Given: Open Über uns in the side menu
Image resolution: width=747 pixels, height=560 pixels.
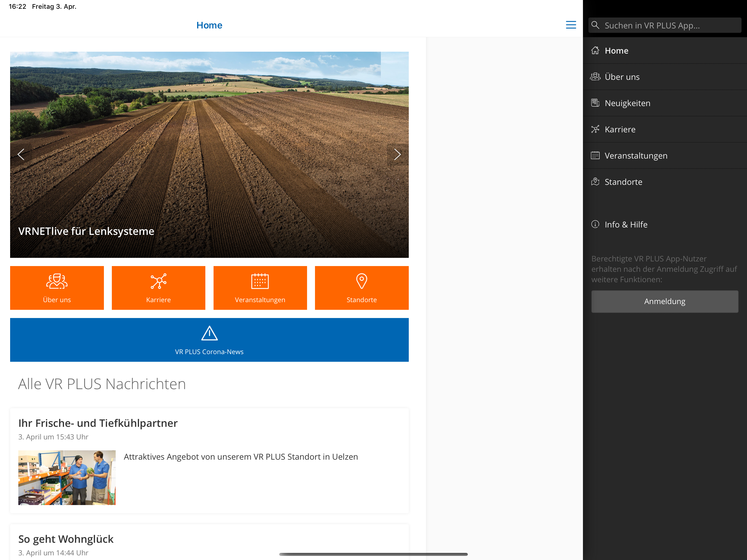Looking at the screenshot, I should pyautogui.click(x=665, y=77).
